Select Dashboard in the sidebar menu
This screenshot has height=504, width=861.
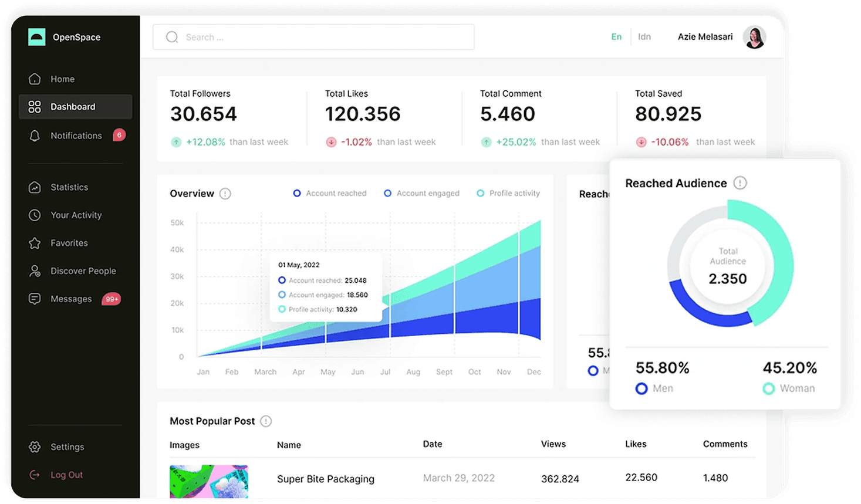tap(35, 106)
